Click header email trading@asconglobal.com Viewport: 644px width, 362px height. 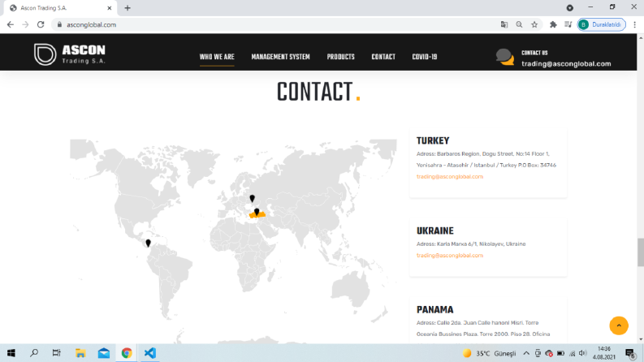566,63
